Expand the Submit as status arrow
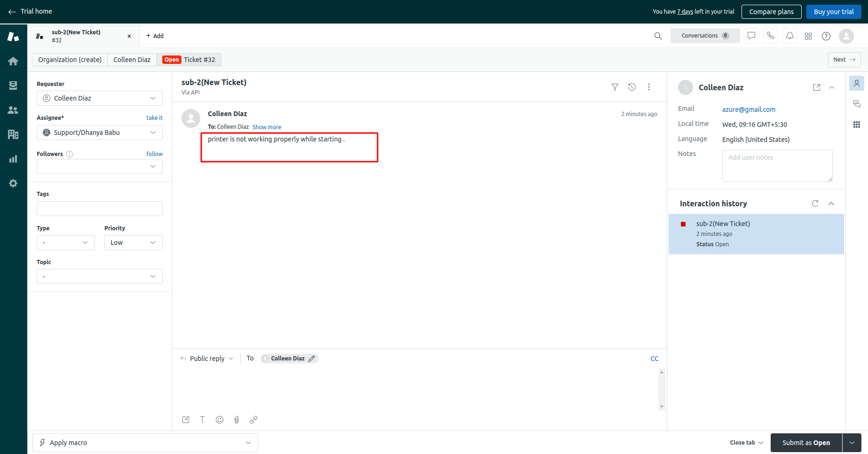Viewport: 868px width, 454px height. tap(852, 443)
